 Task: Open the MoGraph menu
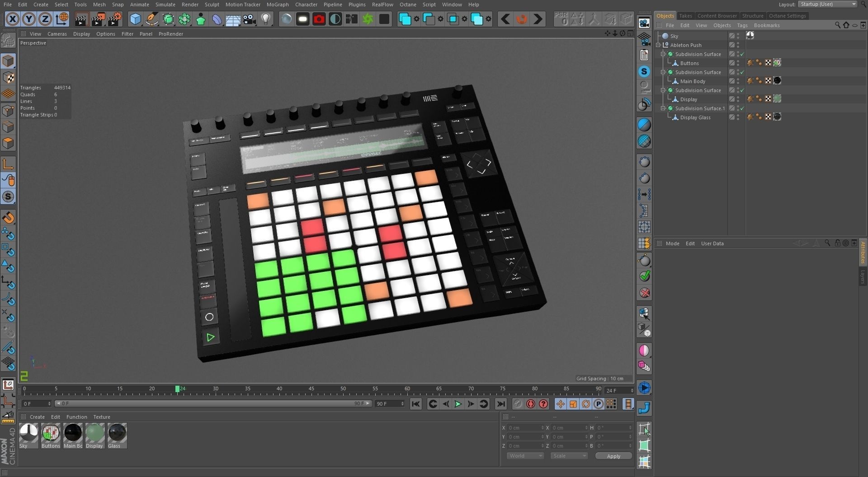tap(278, 5)
